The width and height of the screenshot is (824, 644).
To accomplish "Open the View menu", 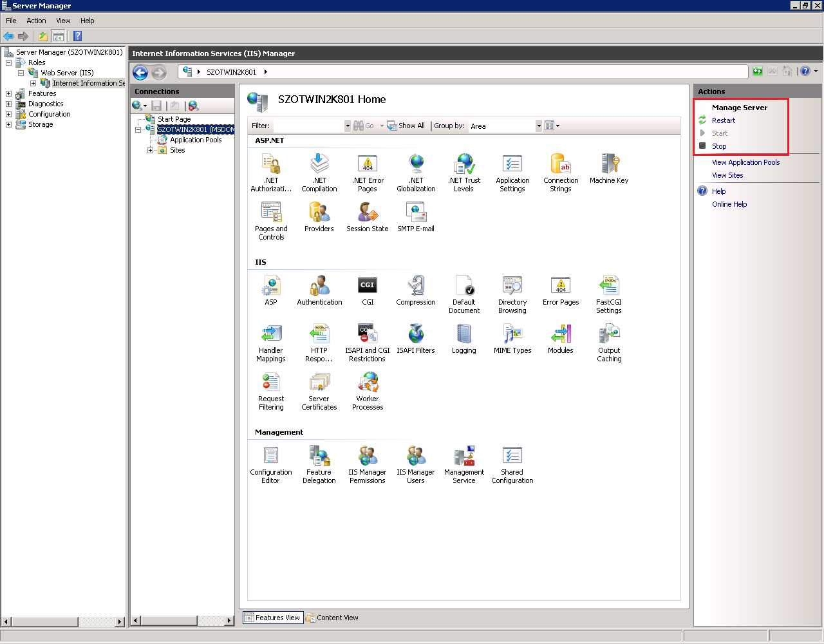I will pyautogui.click(x=63, y=21).
